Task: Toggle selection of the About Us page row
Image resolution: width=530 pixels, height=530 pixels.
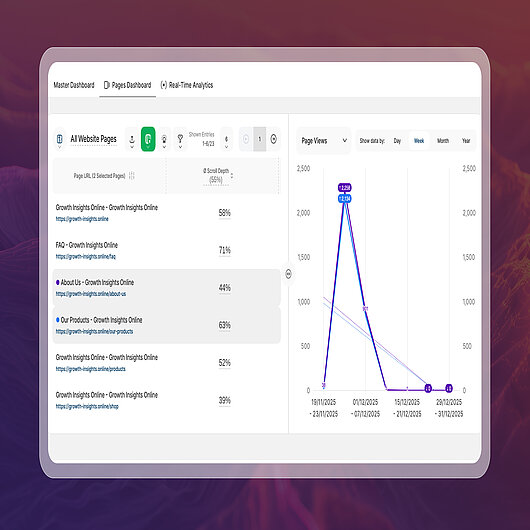Action: [x=167, y=288]
